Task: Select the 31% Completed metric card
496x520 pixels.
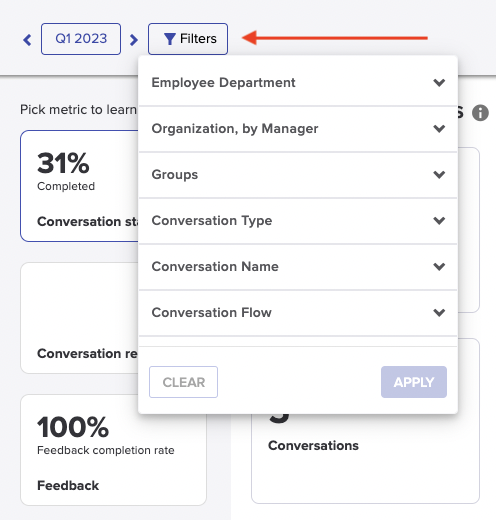Action: point(79,186)
